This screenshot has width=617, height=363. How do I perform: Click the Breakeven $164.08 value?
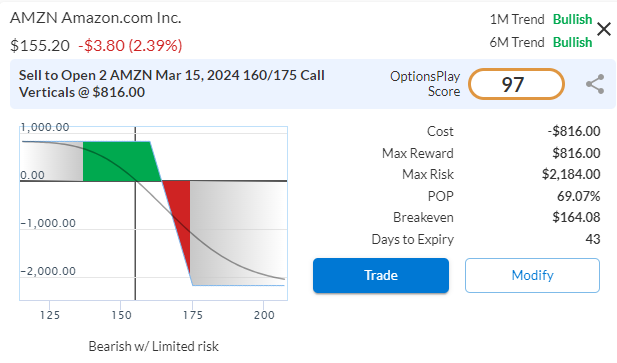pyautogui.click(x=576, y=217)
